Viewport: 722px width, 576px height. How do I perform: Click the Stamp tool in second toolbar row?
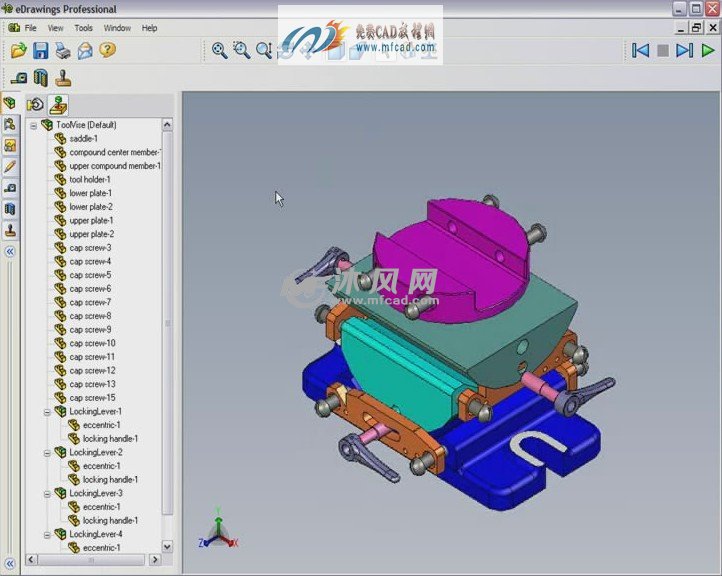click(x=63, y=78)
